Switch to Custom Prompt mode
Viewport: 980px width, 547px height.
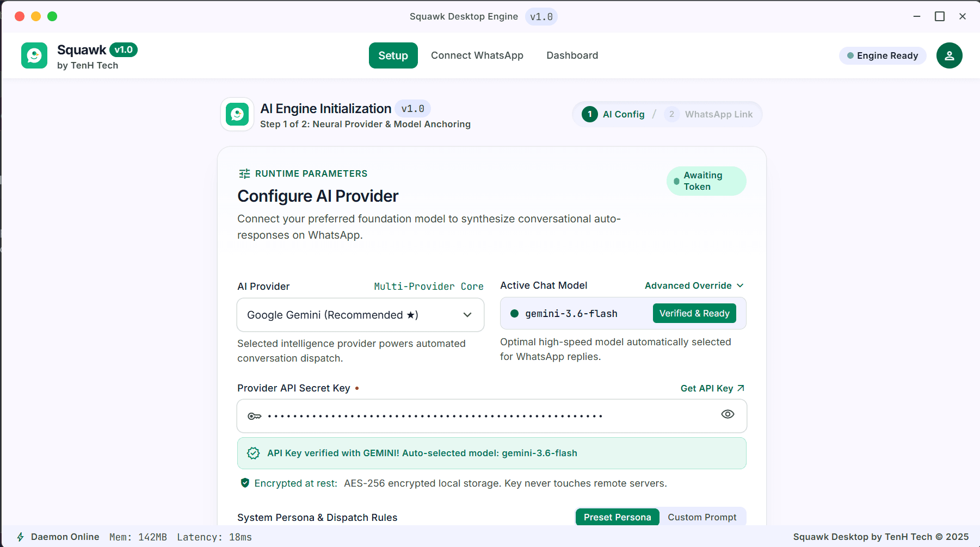(x=702, y=517)
